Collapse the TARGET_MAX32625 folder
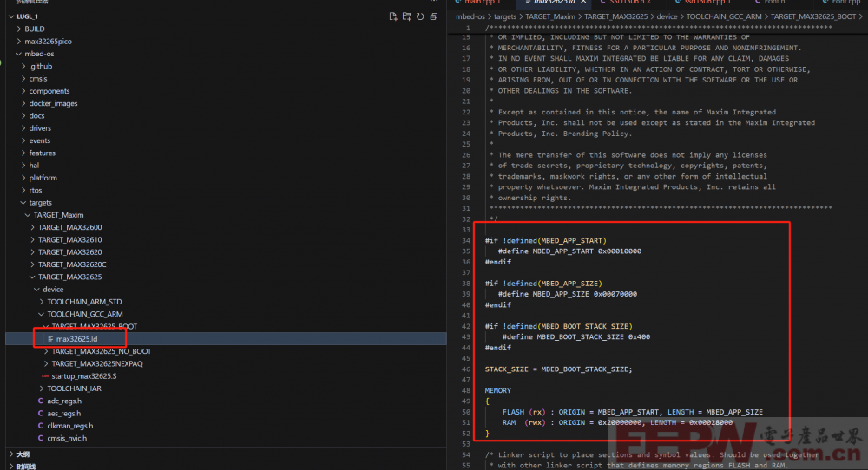Screen dimensions: 868x470 click(33, 277)
